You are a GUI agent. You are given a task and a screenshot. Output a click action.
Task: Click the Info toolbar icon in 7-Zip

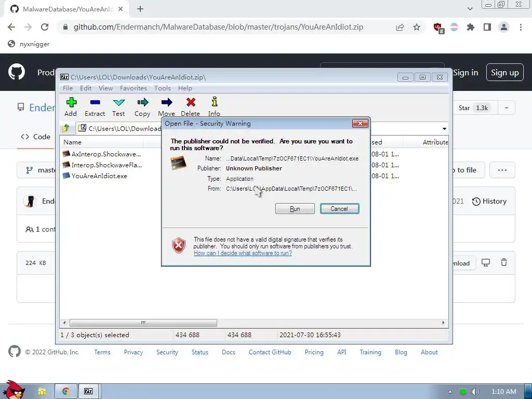pos(214,107)
